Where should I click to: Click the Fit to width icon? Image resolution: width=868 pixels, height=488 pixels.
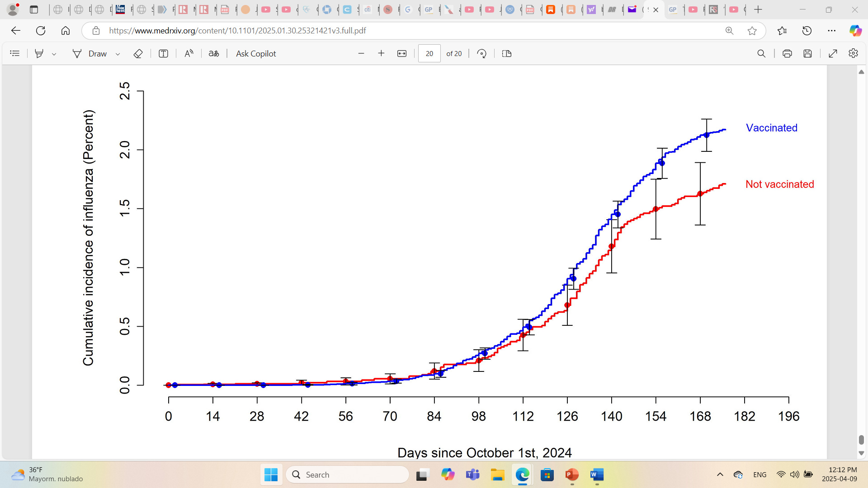[401, 53]
